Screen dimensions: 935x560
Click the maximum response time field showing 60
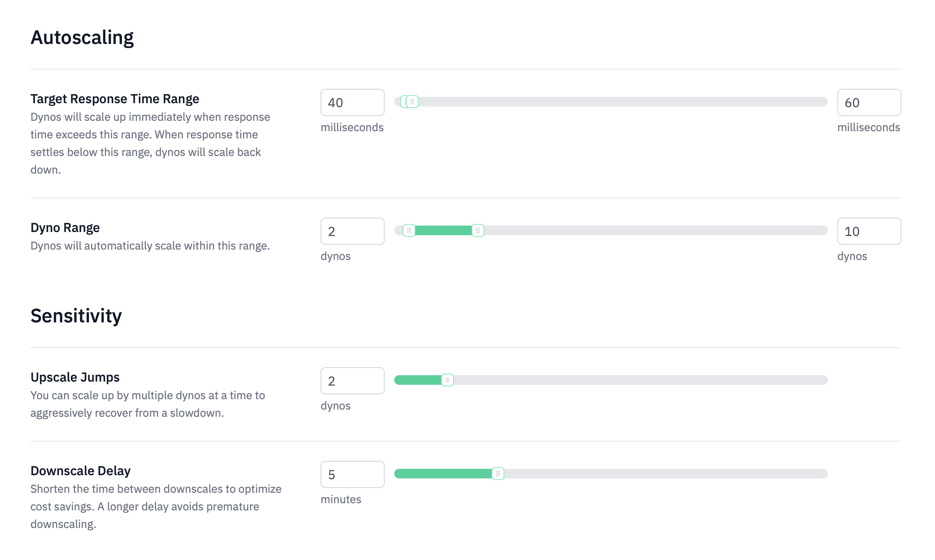[869, 102]
